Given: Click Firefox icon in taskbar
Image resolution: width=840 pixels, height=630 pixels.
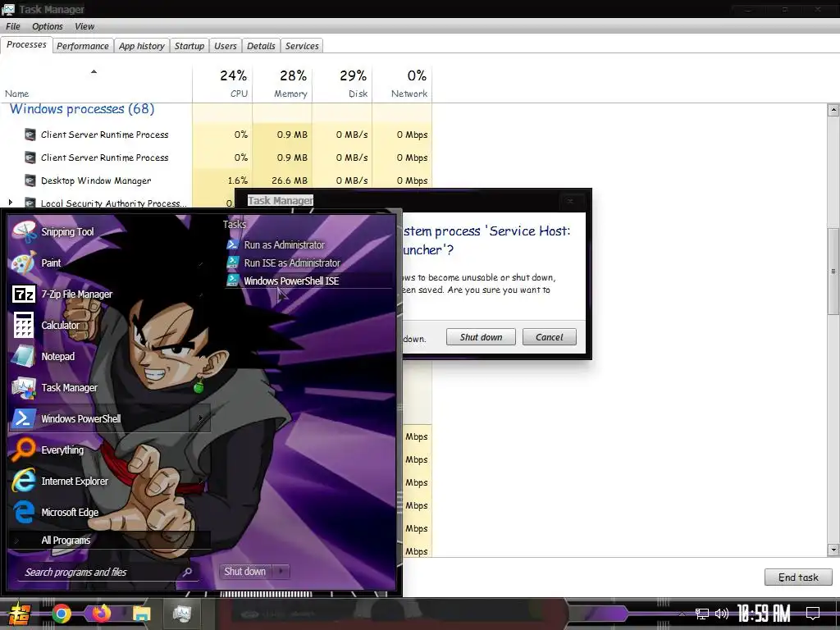Looking at the screenshot, I should coord(101,613).
